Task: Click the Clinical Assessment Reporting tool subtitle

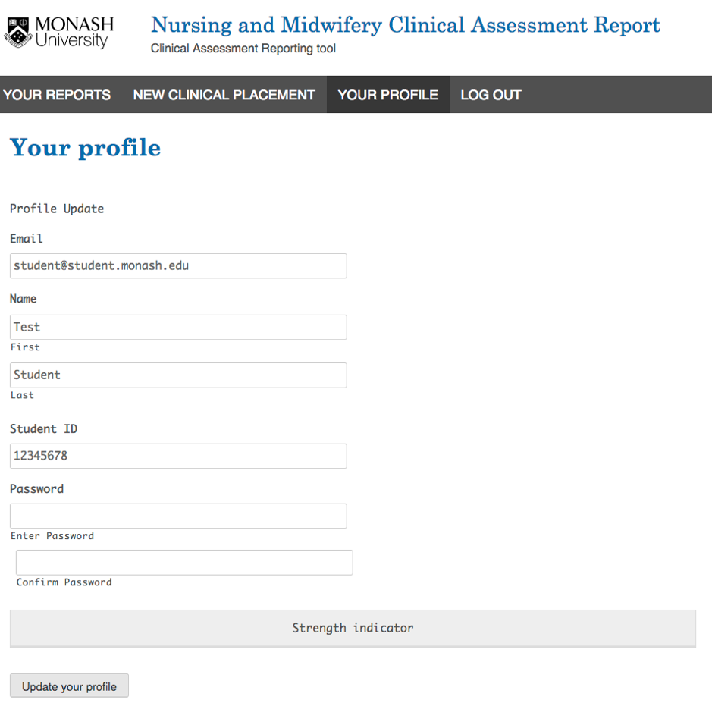Action: [243, 49]
